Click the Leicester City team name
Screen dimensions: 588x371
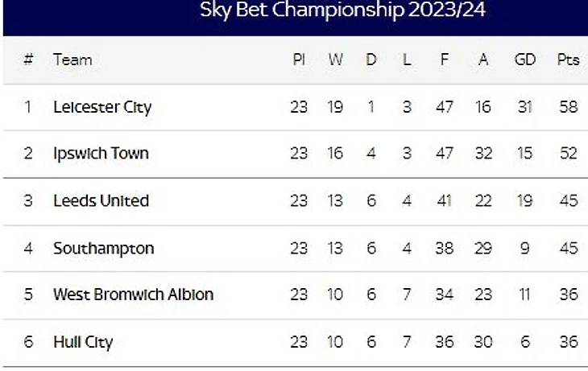coord(102,107)
